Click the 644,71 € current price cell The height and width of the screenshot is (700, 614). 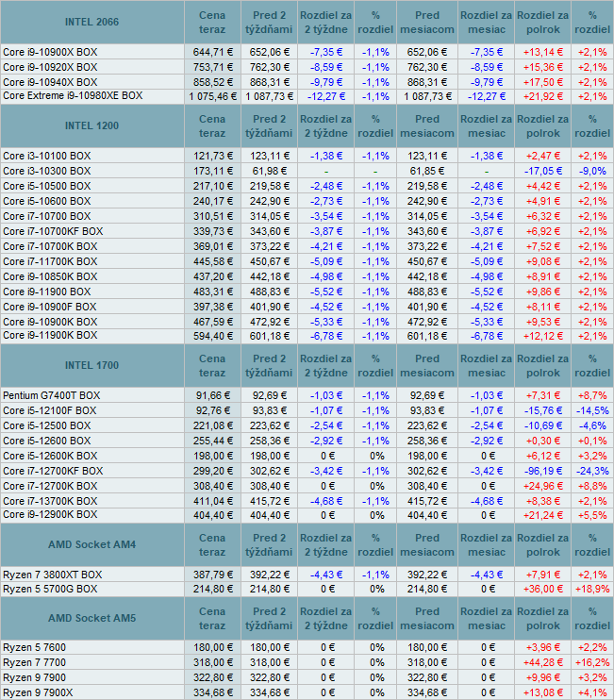(213, 52)
